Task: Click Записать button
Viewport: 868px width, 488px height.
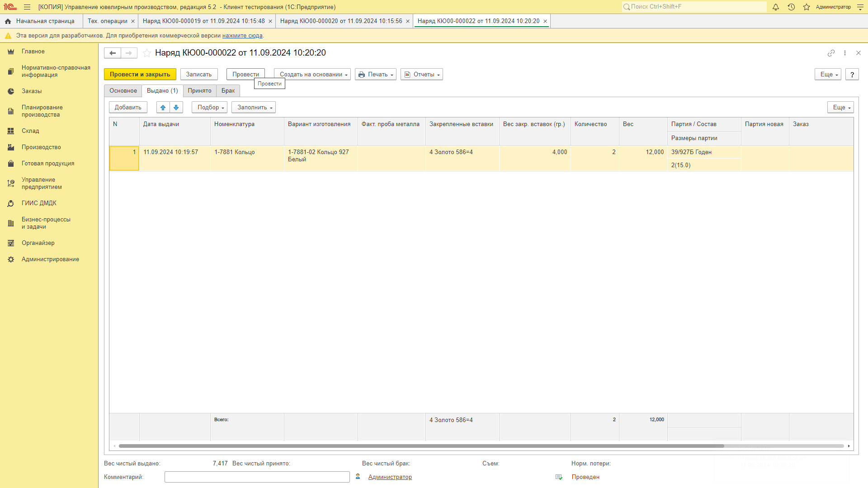Action: (199, 75)
